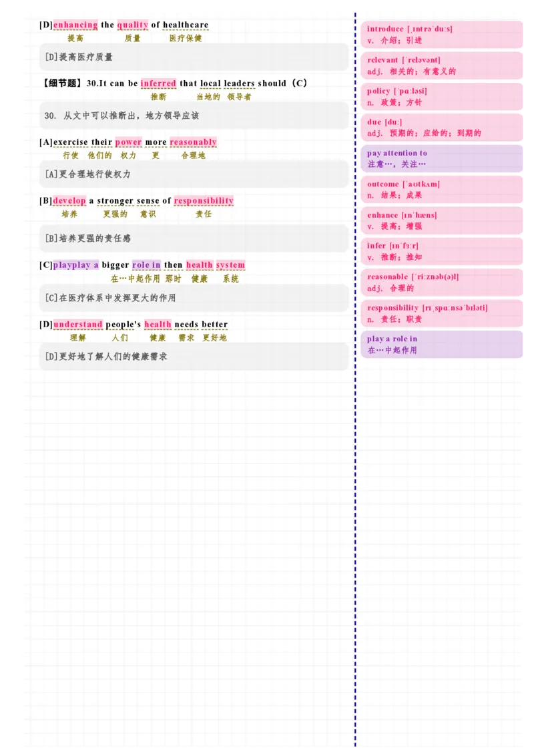Click the highlighted word 'reasonably' in option A
534x756 pixels.
(193, 142)
